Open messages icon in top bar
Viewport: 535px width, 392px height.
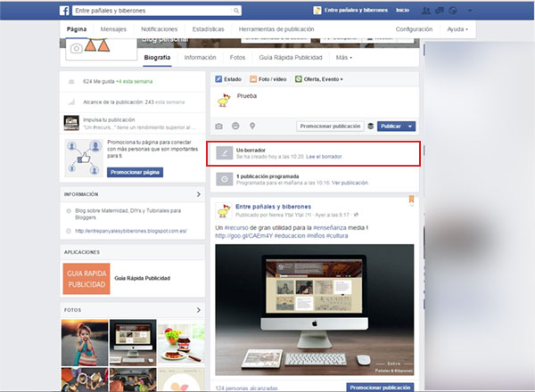[440, 11]
